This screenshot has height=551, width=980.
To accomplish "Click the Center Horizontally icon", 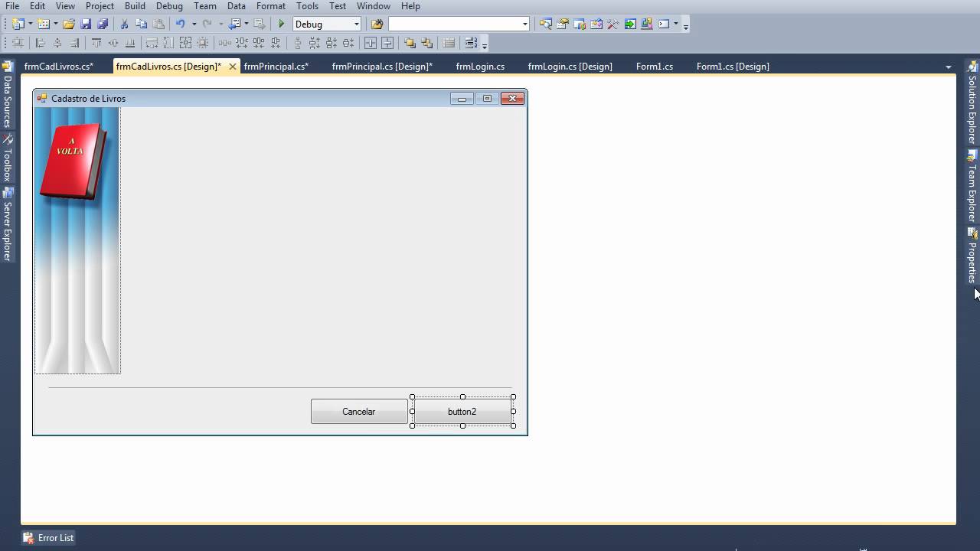I will coord(371,43).
